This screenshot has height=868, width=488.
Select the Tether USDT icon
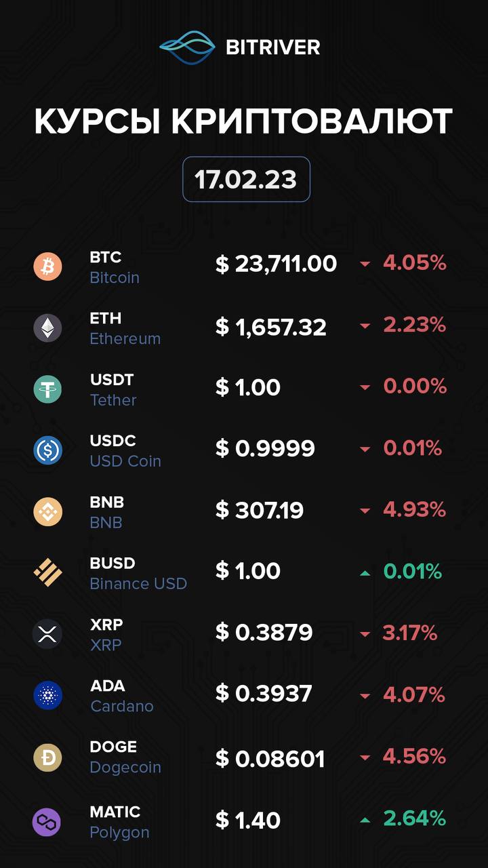pyautogui.click(x=47, y=389)
